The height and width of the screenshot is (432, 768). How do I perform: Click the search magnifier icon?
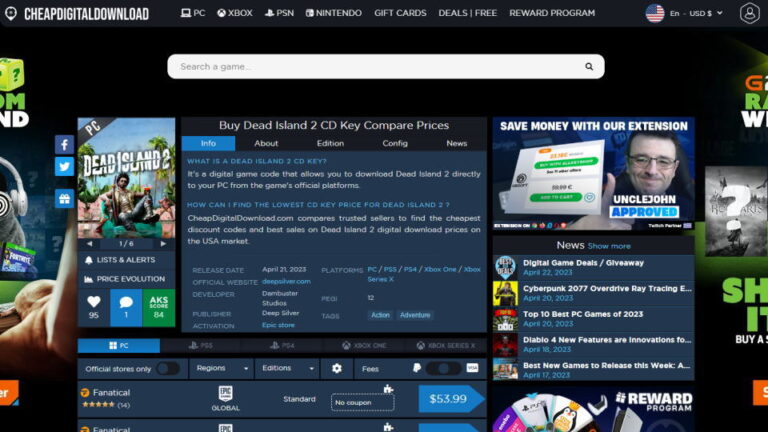pyautogui.click(x=589, y=67)
